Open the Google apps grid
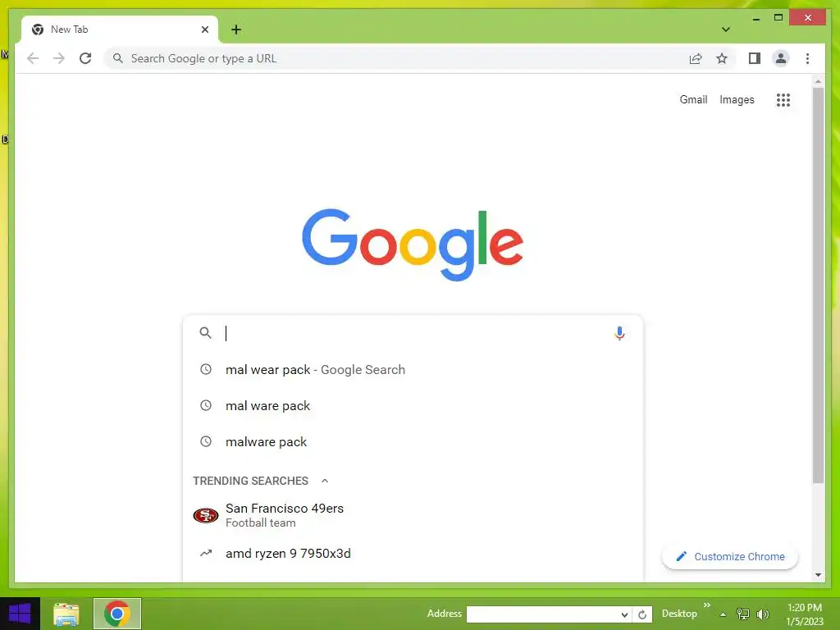Viewport: 840px width, 630px height. click(x=783, y=99)
